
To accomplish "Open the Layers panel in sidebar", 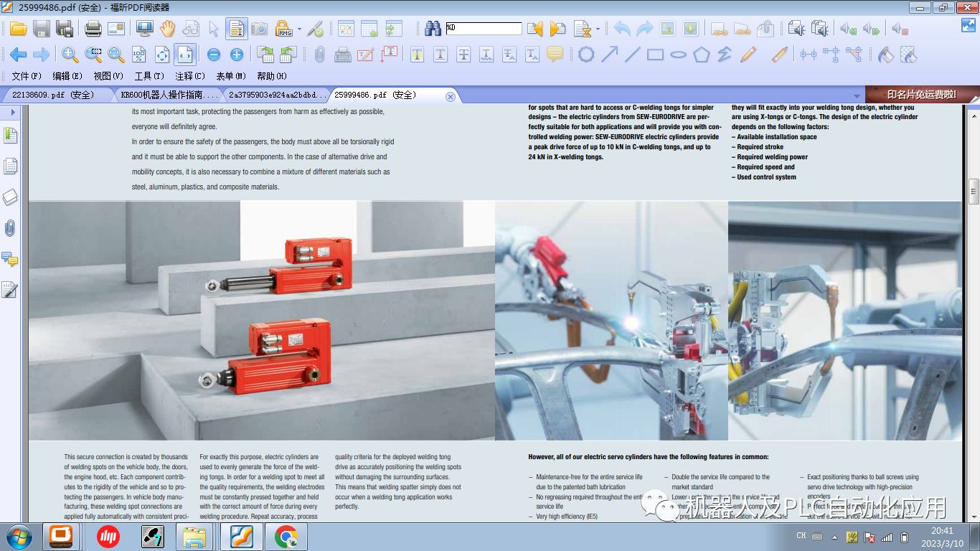I will [x=10, y=197].
